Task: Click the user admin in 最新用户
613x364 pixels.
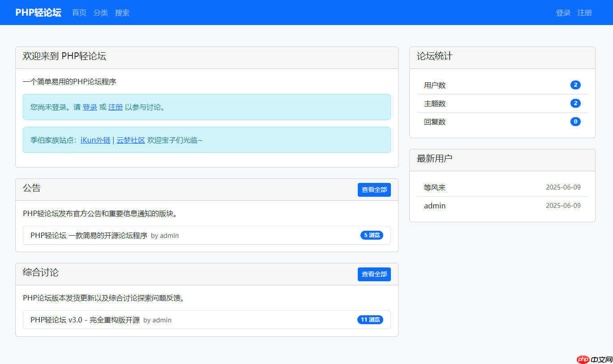Action: [434, 205]
